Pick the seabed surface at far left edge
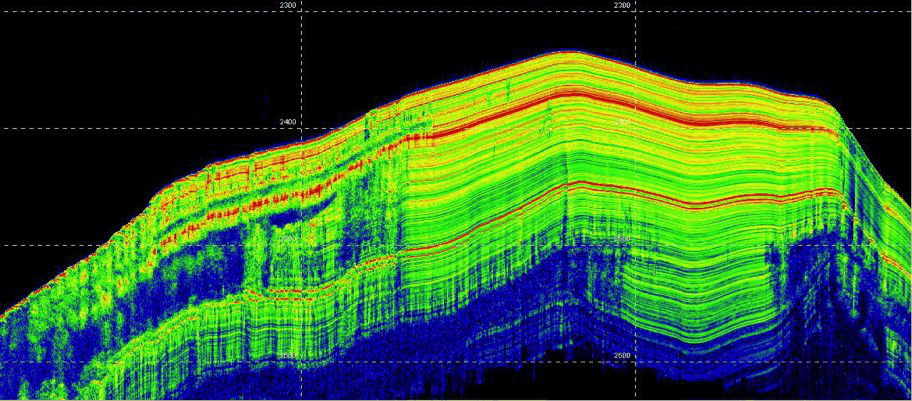The width and height of the screenshot is (912, 401). click(5, 306)
